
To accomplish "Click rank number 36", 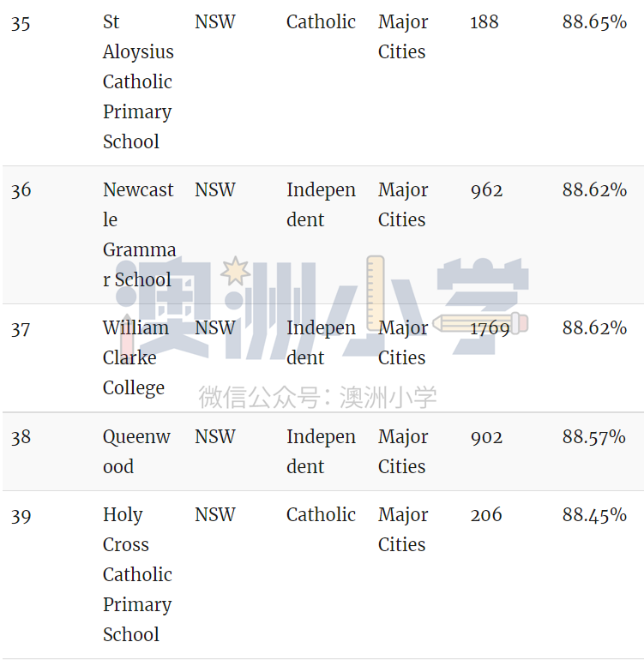I will (x=21, y=190).
